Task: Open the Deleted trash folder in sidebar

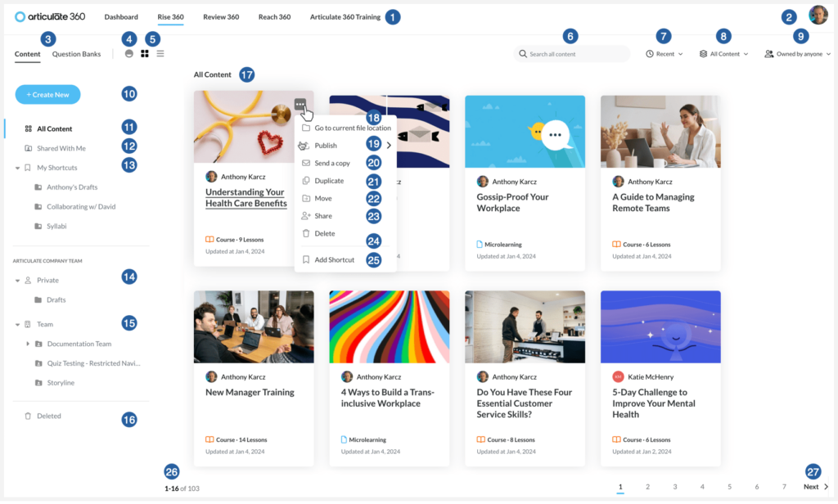Action: point(48,416)
